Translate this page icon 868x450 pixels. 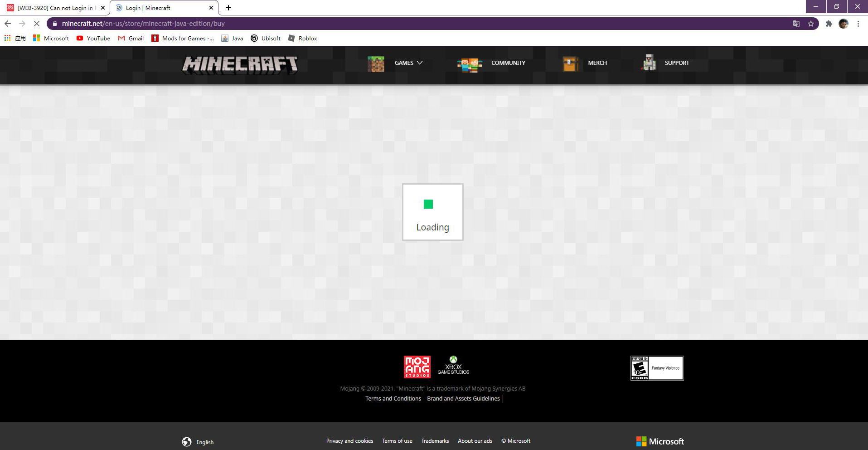[796, 24]
